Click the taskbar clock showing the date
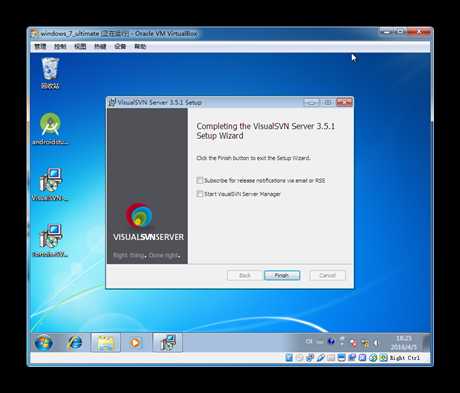460x393 pixels. 404,343
